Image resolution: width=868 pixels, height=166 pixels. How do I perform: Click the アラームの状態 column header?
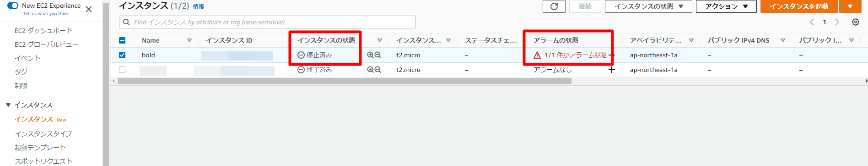(x=556, y=40)
